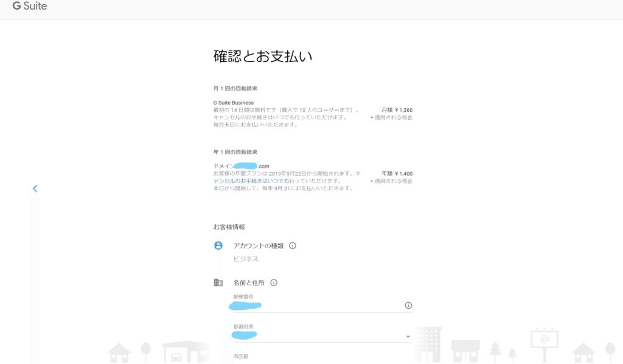Viewport: 623px width, 364px height.
Task: Select the masked prefecture value
Action: [243, 334]
